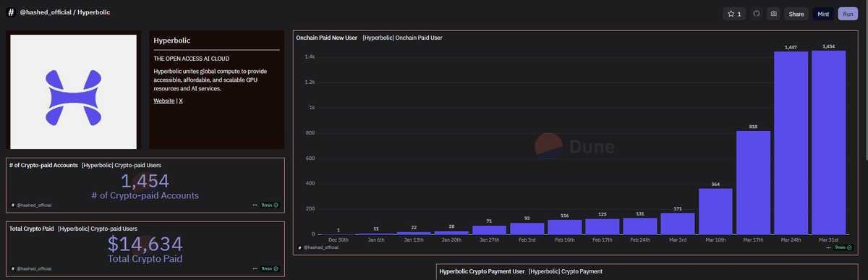Screen dimensions: 868x280
Task: Click the 9min refresh badge in Total Crypto Paid widget
Action: (270, 268)
